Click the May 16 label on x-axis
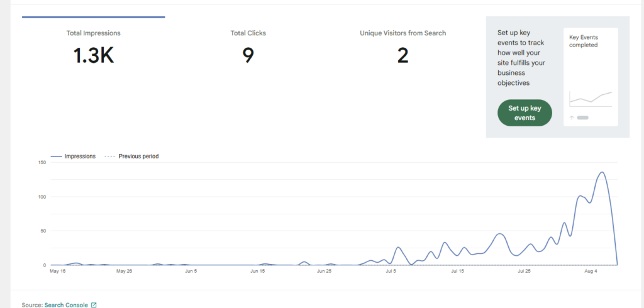This screenshot has width=644, height=308. [57, 272]
